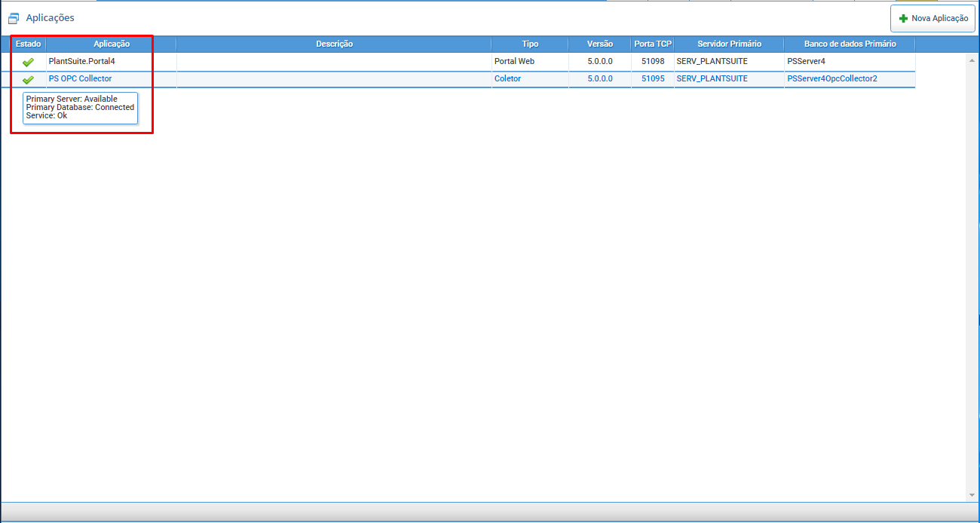Sort by the Estado column header

(x=29, y=44)
